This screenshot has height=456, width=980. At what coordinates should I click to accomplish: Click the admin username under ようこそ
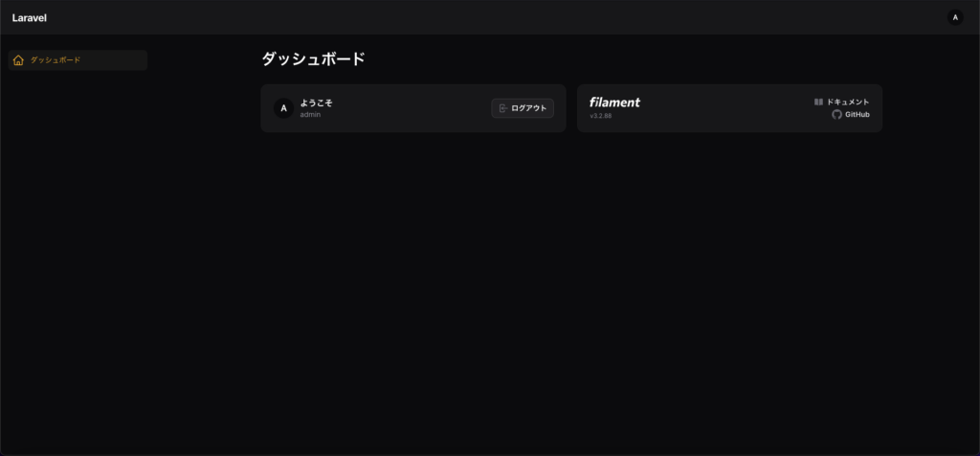[310, 114]
